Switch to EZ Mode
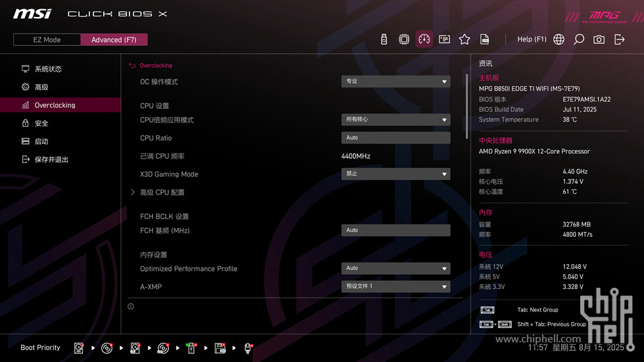This screenshot has height=362, width=644. (47, 39)
